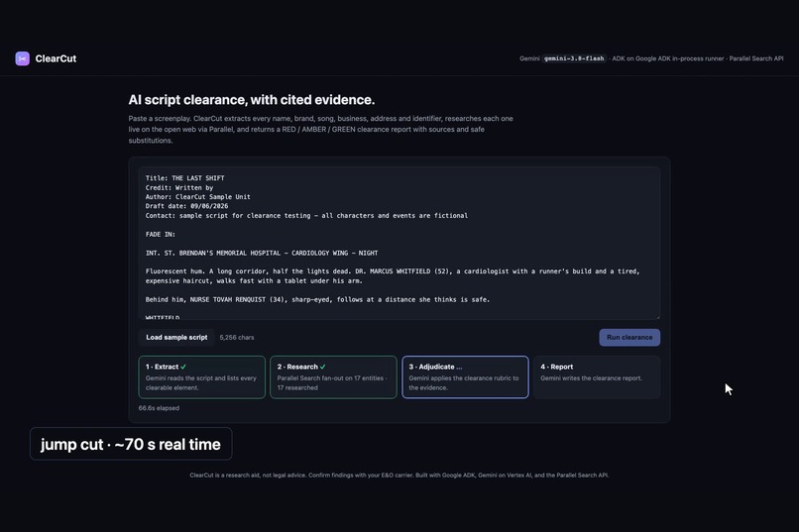Click the 'Title: THE LAST SHIFT' line
Viewport: 799px width, 532px height.
click(185, 178)
